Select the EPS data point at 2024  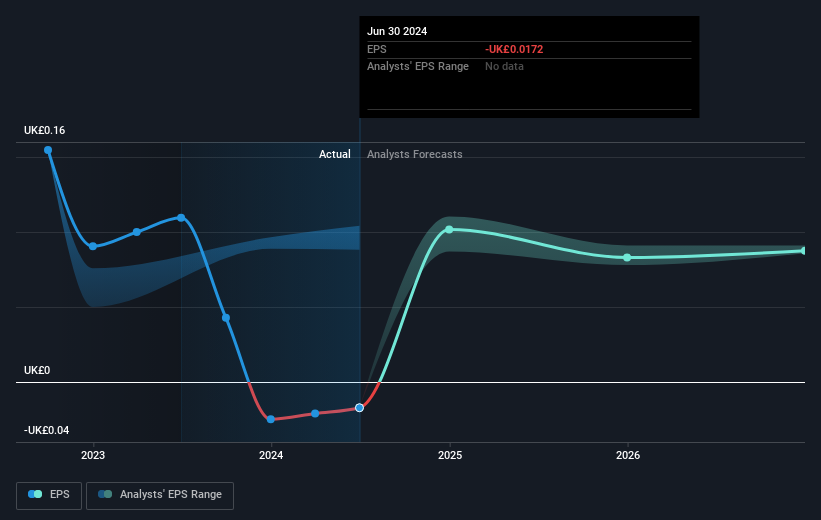tap(271, 419)
